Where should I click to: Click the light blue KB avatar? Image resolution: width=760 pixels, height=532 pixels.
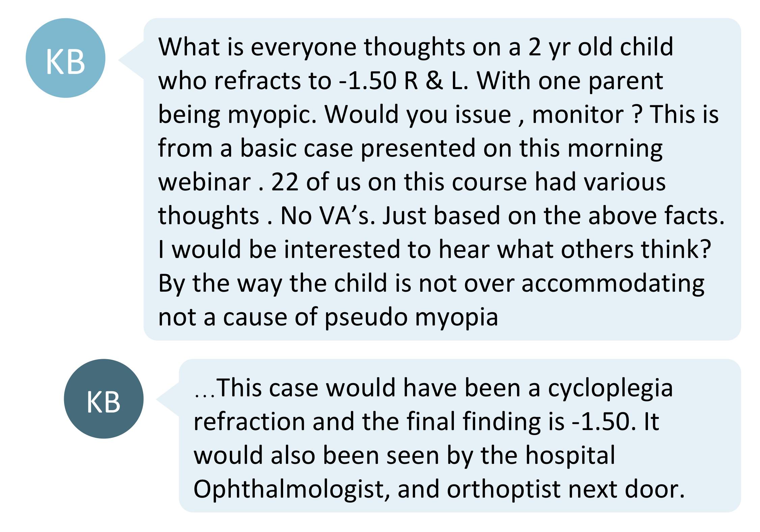coord(65,58)
